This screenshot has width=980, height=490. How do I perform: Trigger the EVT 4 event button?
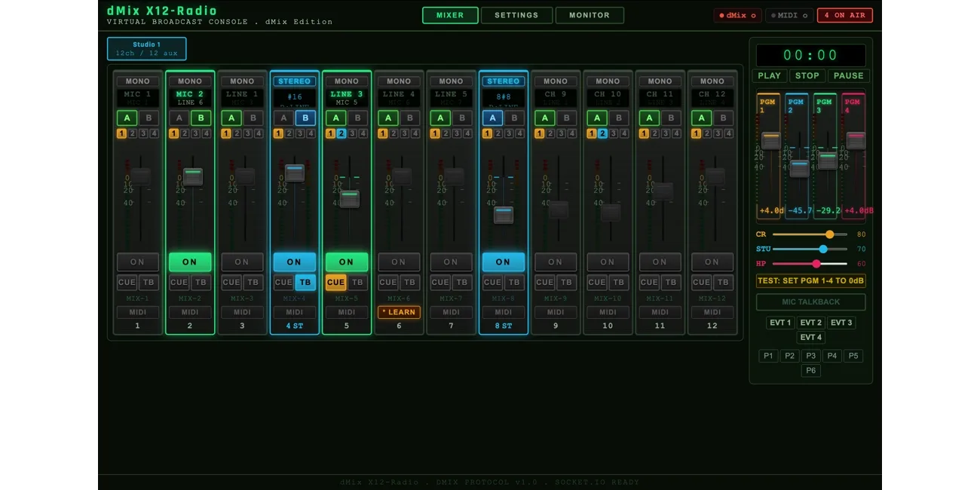point(811,338)
